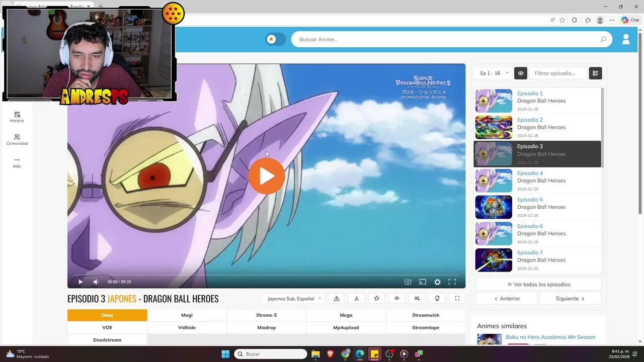Viewport: 644px width, 362px height.
Task: Open player settings gear
Action: [437, 282]
